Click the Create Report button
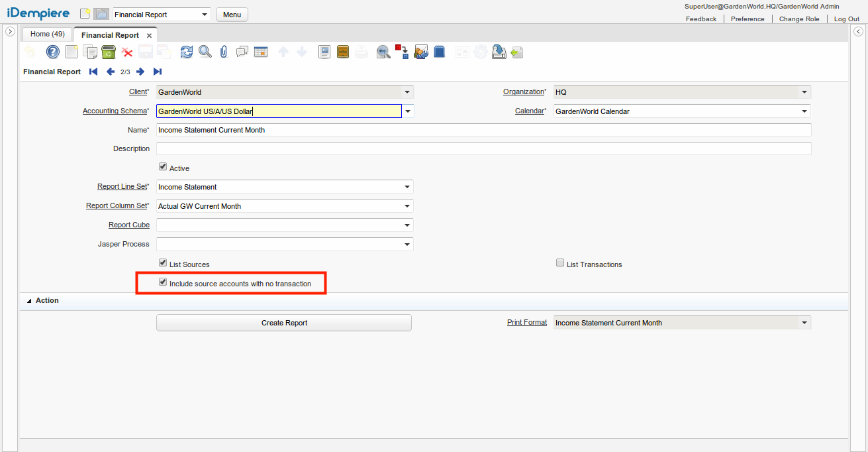This screenshot has width=868, height=452. (284, 323)
